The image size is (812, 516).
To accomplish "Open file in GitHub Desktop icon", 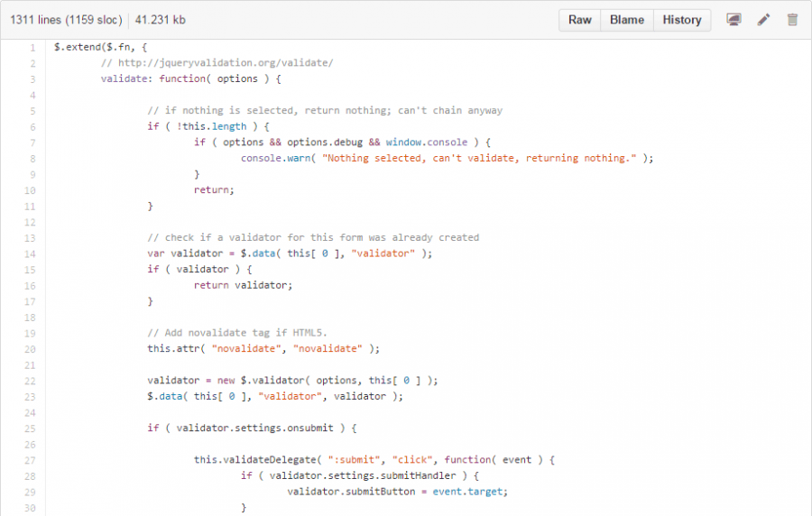I will coord(734,20).
